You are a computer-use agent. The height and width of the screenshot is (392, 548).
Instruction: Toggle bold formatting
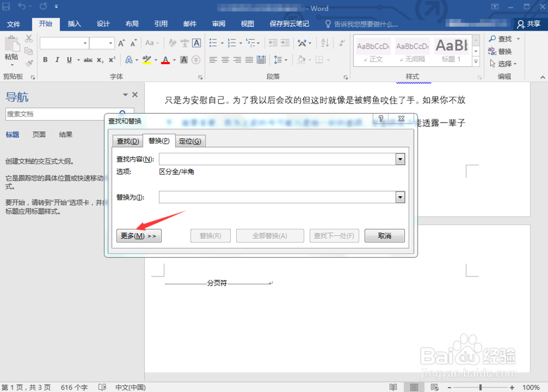(46, 59)
